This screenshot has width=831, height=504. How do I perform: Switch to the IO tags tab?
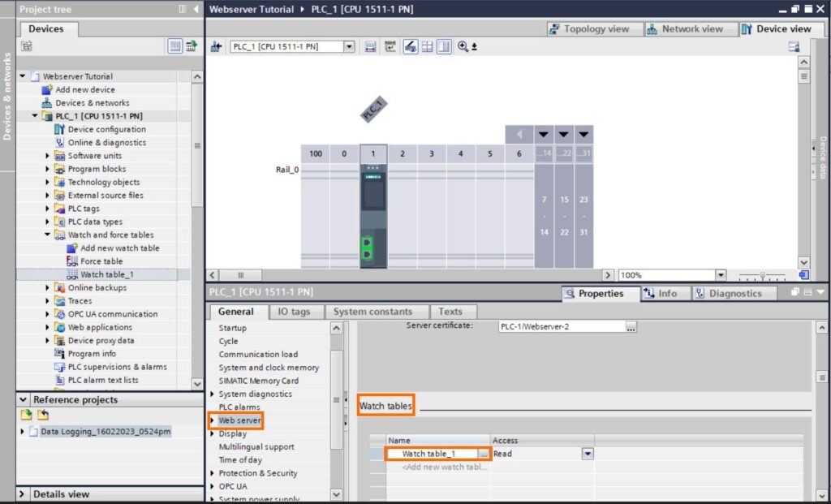pos(294,312)
